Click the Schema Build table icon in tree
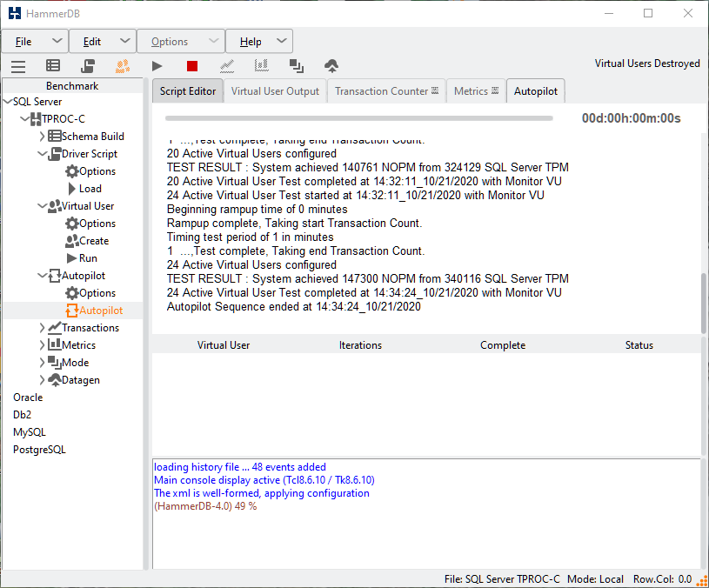Screen dimensions: 709x588 point(54,136)
